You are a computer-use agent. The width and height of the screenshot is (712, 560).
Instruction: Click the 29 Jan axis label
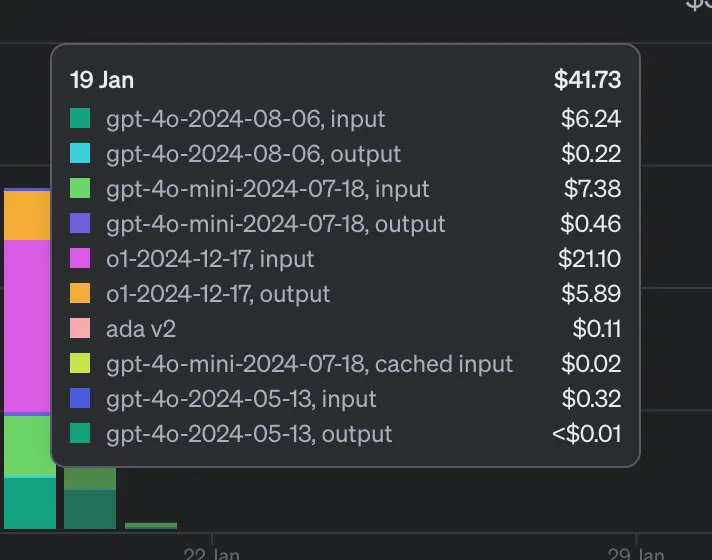[x=636, y=553]
